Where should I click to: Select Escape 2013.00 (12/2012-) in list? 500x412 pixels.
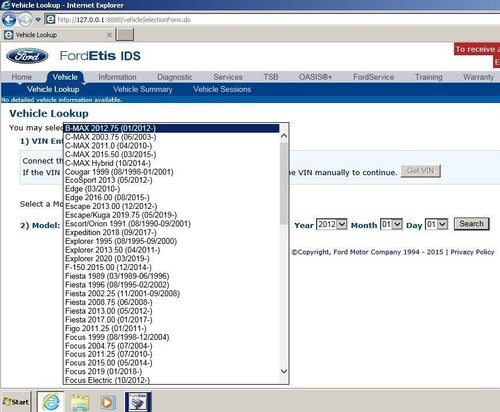click(x=172, y=206)
